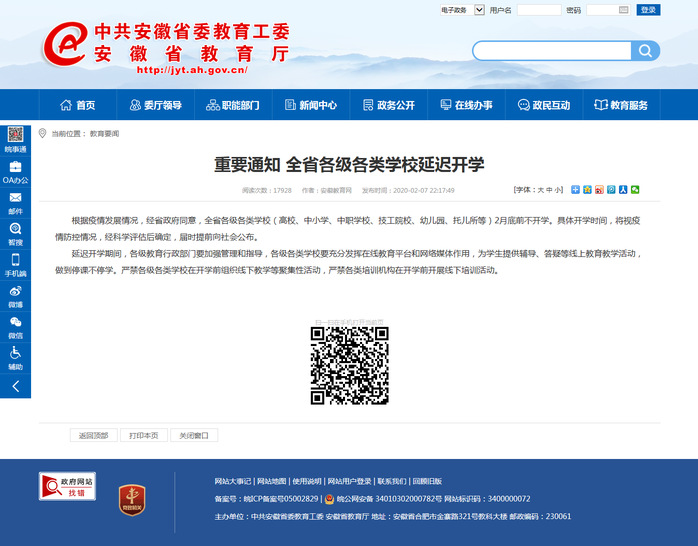The image size is (698, 546).
Task: Click the 阅读次数:17928 read count
Action: pos(267,190)
